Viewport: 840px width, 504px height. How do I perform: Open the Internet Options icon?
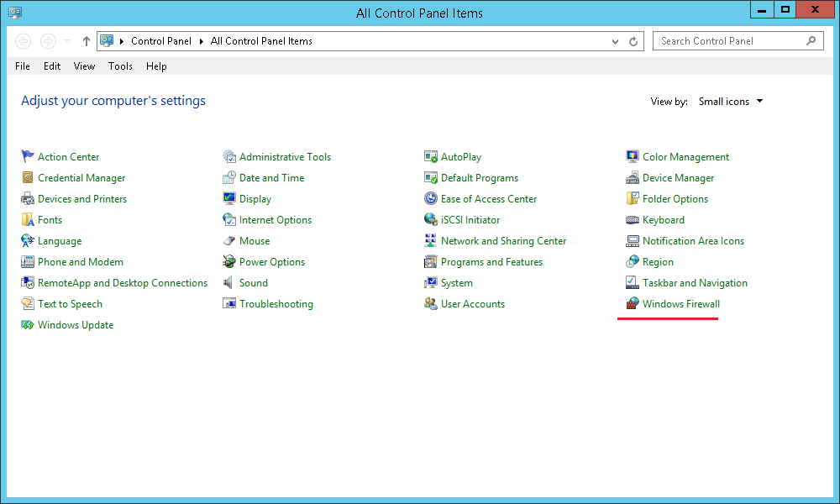pos(229,219)
